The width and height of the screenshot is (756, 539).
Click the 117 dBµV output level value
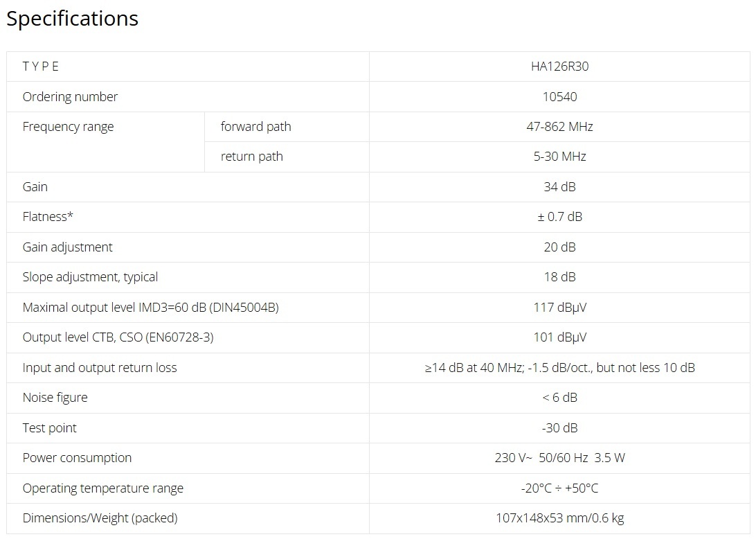[559, 308]
